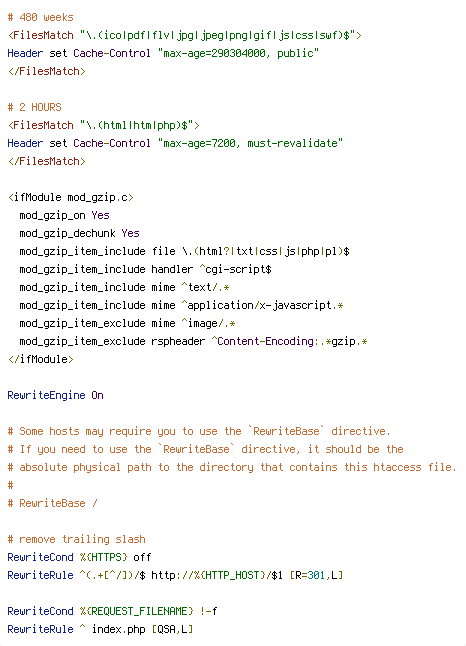466x646 pixels.
Task: Click the 'index.php [QSA,L]' rewrite target
Action: [x=142, y=630]
